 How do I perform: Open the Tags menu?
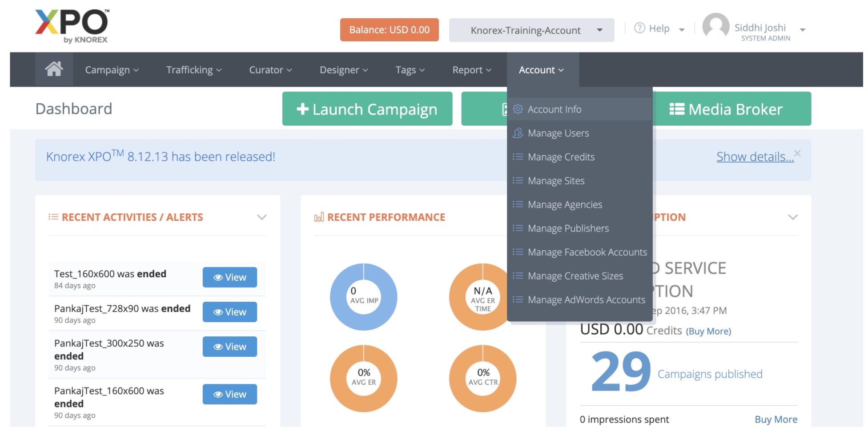(410, 70)
